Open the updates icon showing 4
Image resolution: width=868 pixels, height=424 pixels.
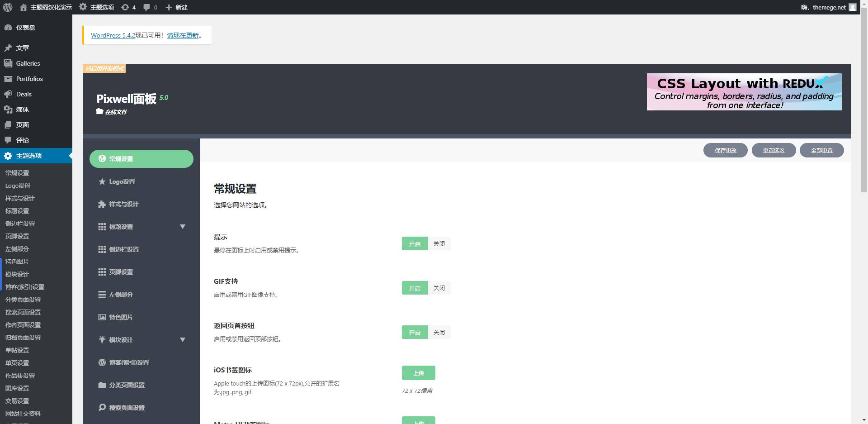click(128, 7)
